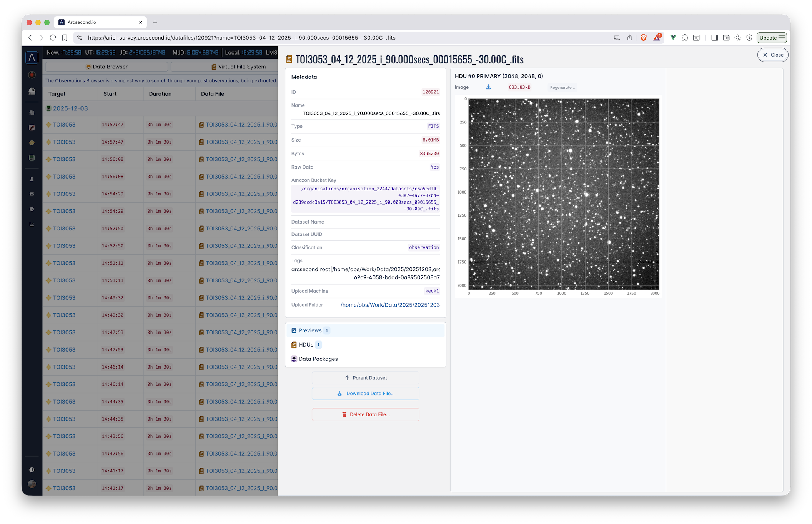Reload the page
Viewport: 812px width, 524px height.
point(53,38)
